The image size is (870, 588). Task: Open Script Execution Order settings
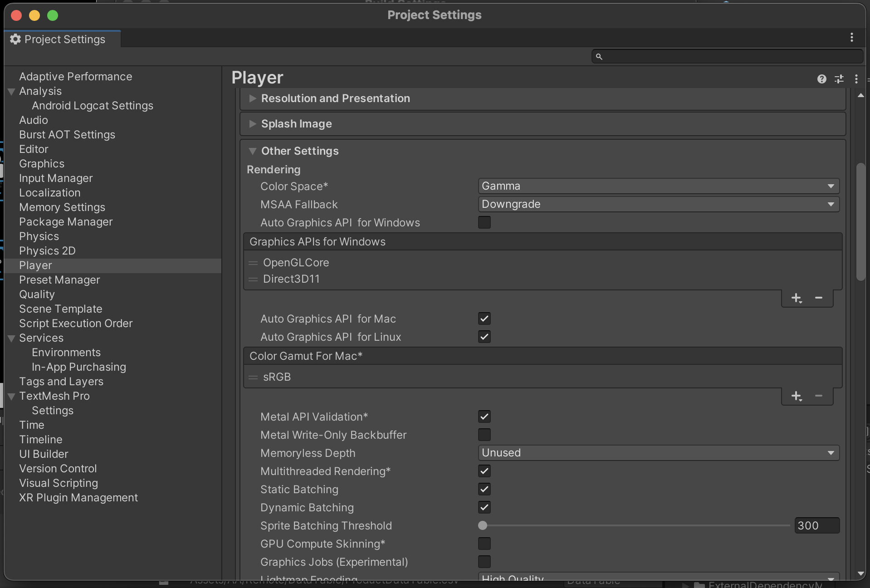click(x=76, y=323)
